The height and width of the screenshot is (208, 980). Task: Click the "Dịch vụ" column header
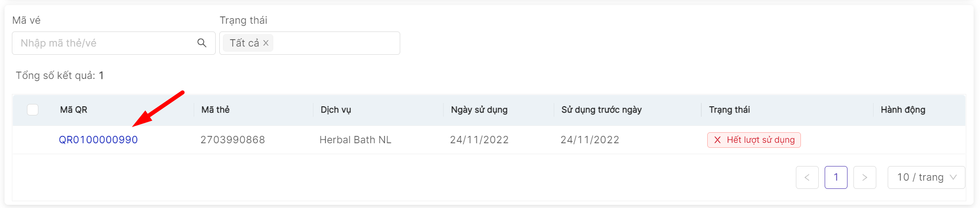pos(336,110)
